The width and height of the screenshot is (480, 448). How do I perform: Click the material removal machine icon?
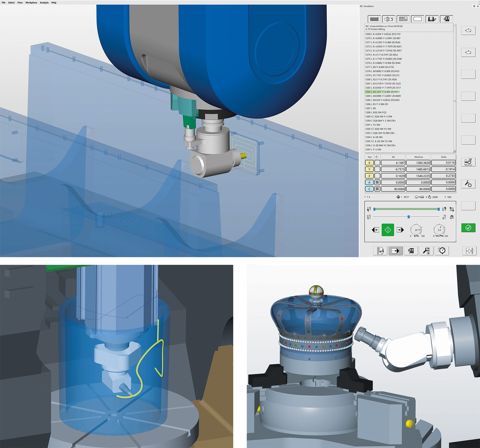click(468, 162)
